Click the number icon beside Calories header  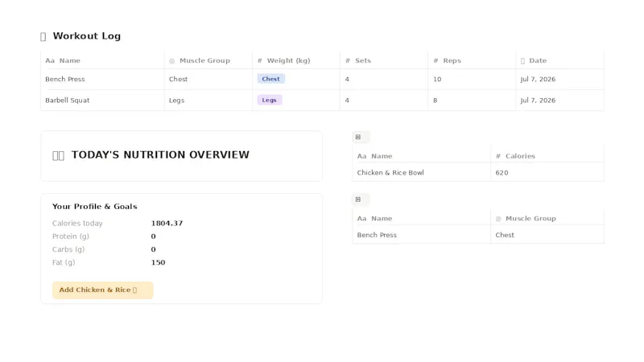click(498, 156)
